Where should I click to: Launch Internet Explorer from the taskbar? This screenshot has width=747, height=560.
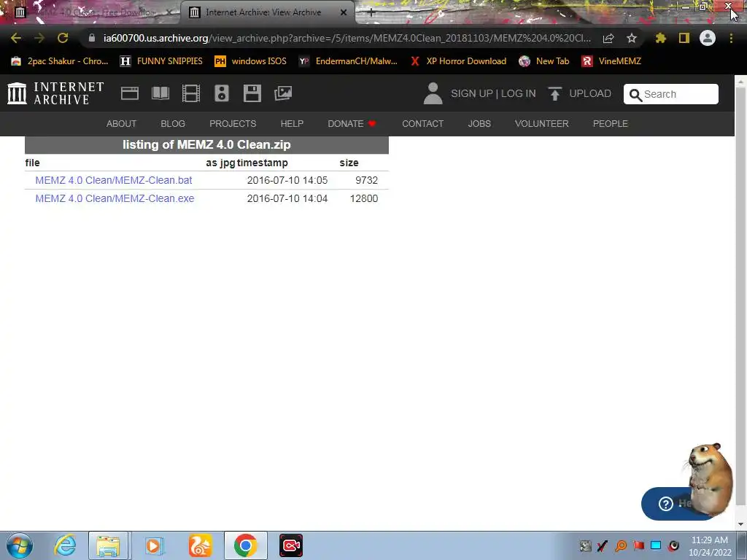coord(65,545)
